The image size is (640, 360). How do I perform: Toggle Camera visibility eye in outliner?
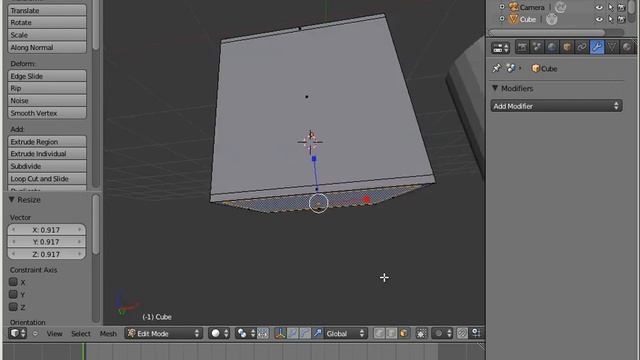pos(599,7)
